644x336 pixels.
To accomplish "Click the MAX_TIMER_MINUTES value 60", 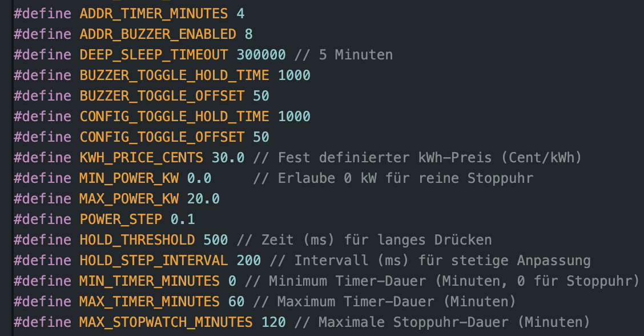I will pyautogui.click(x=236, y=302).
